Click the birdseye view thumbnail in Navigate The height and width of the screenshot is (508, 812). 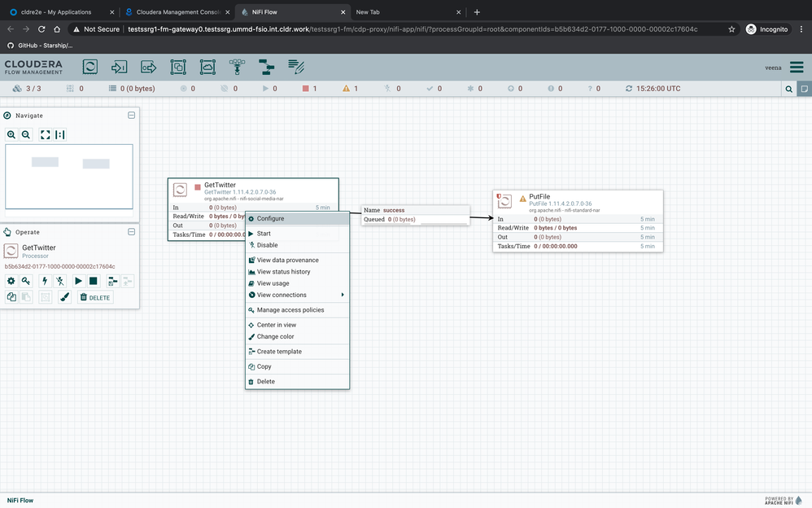tap(69, 177)
